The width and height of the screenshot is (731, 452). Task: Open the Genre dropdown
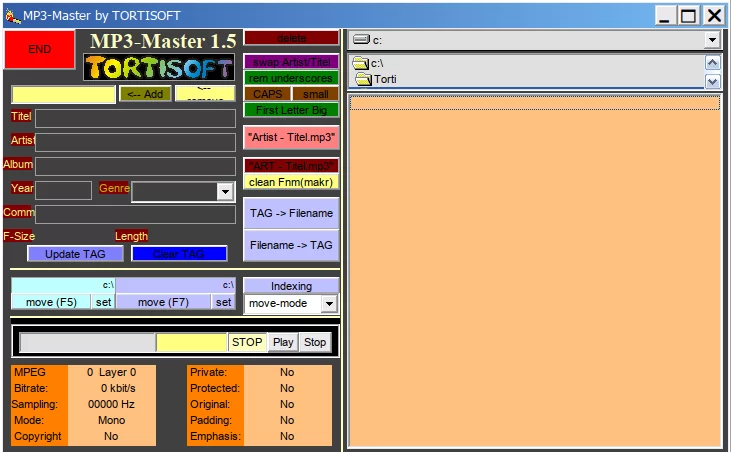point(225,192)
